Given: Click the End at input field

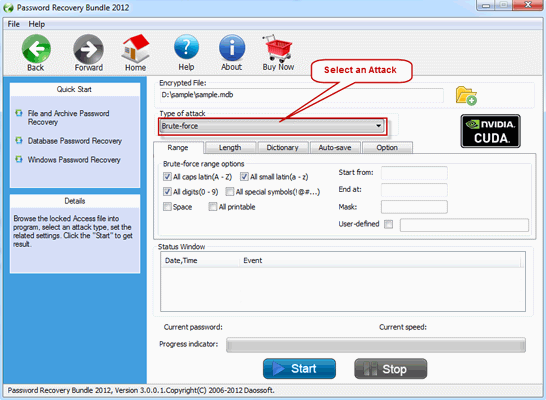Looking at the screenshot, I should coord(414,190).
